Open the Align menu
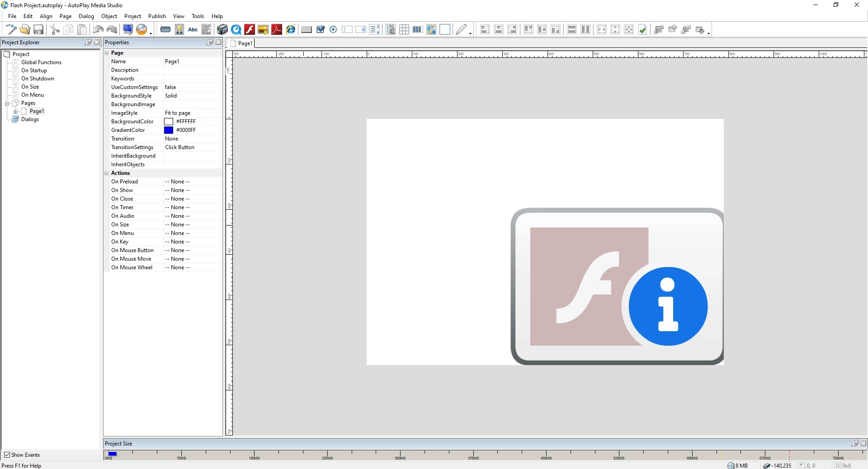The image size is (868, 469). [x=46, y=16]
